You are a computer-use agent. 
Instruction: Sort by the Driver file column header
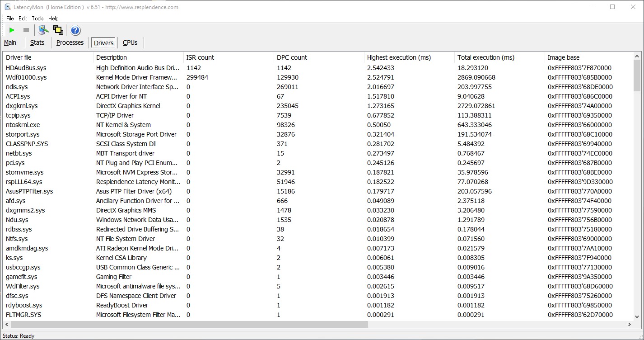(x=48, y=57)
